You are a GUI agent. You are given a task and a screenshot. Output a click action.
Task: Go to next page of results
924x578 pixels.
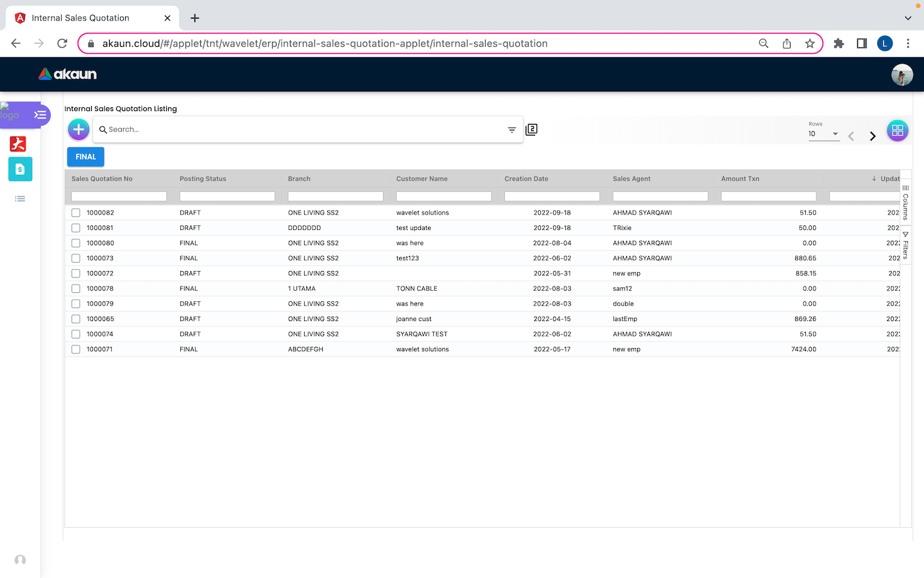[x=872, y=136]
